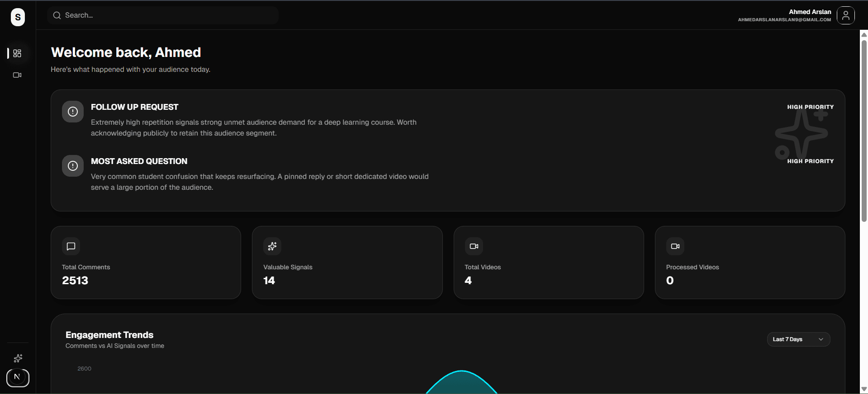Screen dimensions: 868x394
Task: Open the MOST ASKED QUESTION heading
Action: pyautogui.click(x=139, y=161)
